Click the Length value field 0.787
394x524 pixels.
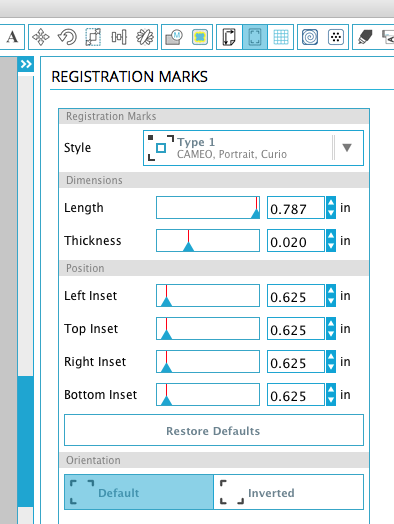[x=296, y=208]
